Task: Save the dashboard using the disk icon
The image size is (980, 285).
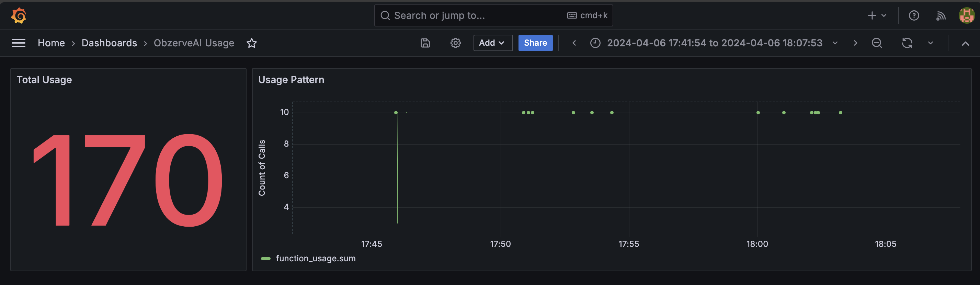Action: [x=425, y=43]
